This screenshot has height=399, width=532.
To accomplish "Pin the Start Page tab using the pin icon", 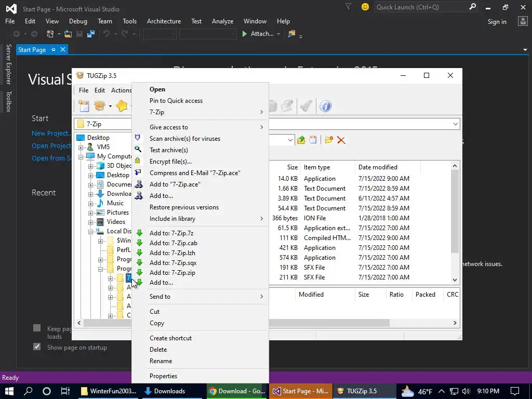I will pyautogui.click(x=53, y=49).
